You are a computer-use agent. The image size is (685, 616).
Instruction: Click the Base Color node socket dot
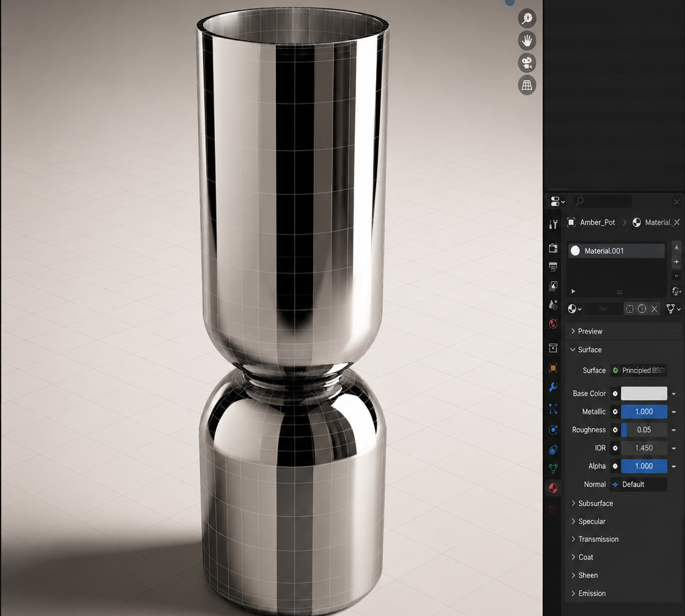click(615, 394)
